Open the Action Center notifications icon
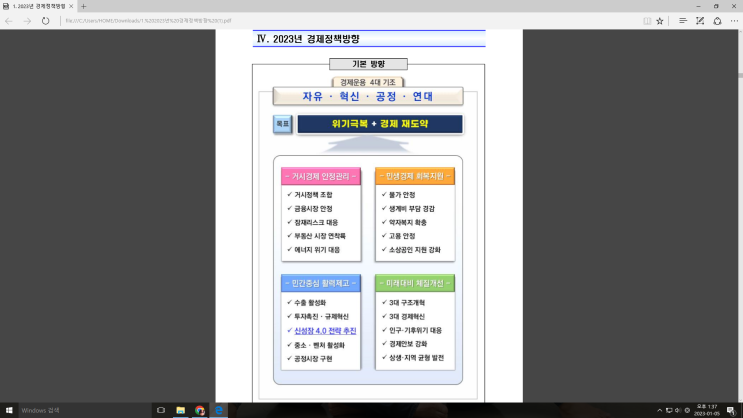The width and height of the screenshot is (743, 418). pyautogui.click(x=731, y=410)
